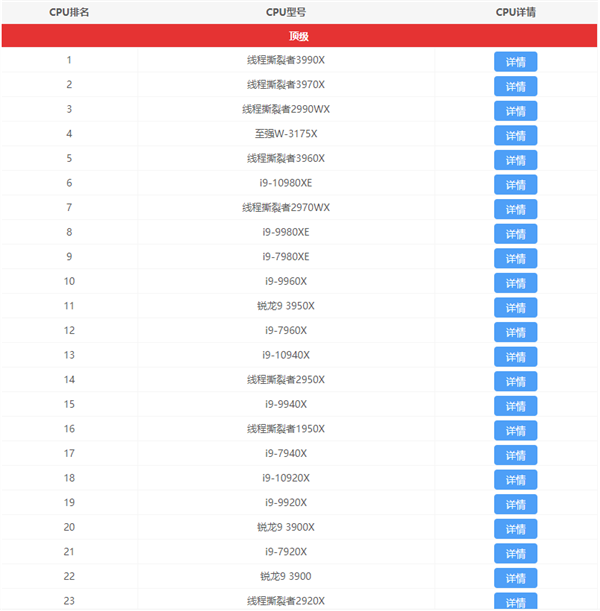Open 线程撕裂者2950X details button

[515, 381]
